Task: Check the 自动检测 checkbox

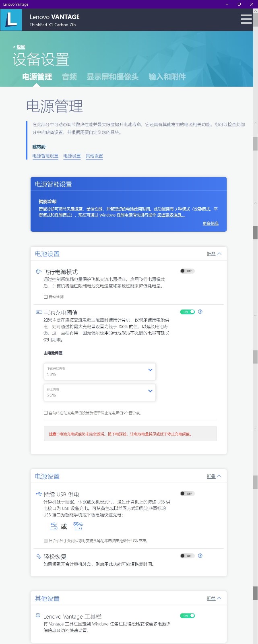Action: point(45,297)
